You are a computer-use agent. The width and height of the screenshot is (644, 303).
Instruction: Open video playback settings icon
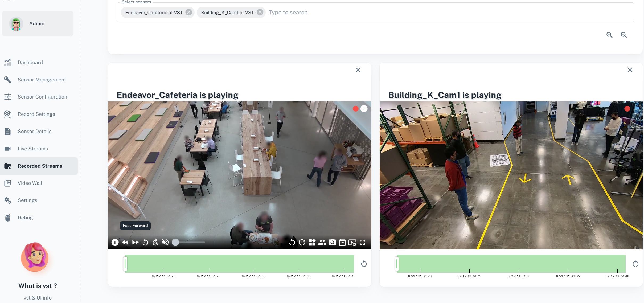click(352, 243)
